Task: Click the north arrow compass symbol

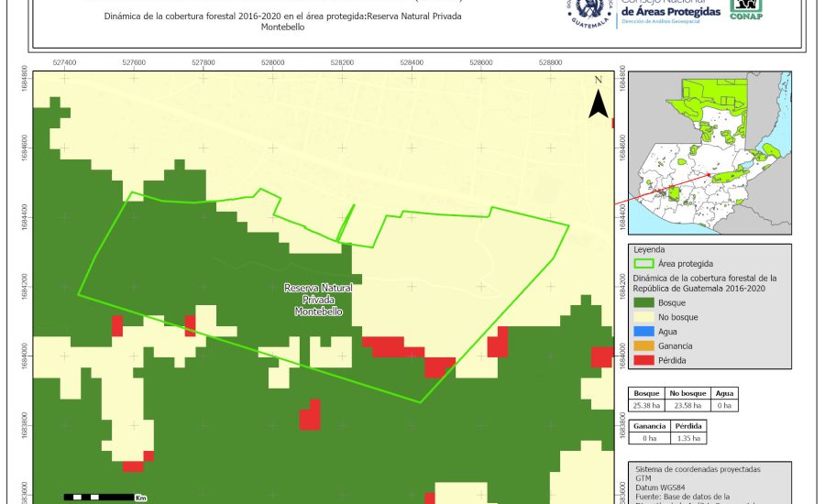Action: [599, 100]
